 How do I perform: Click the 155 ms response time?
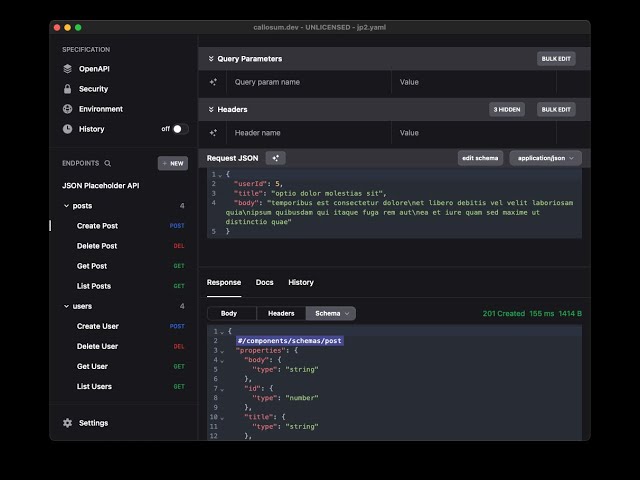542,313
